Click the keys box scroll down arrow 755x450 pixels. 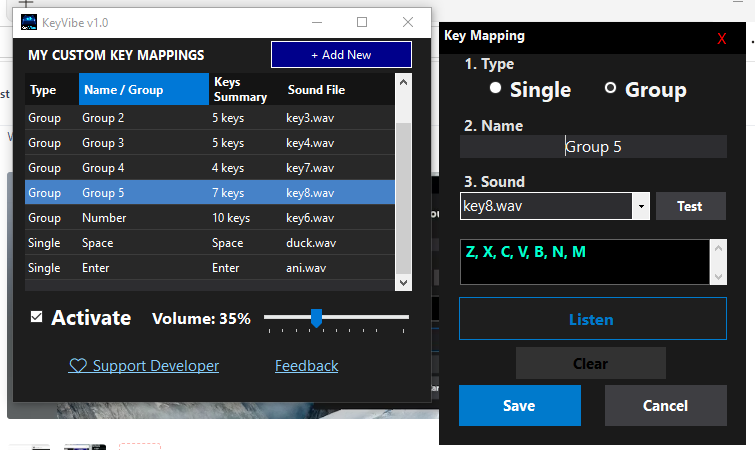[x=718, y=276]
